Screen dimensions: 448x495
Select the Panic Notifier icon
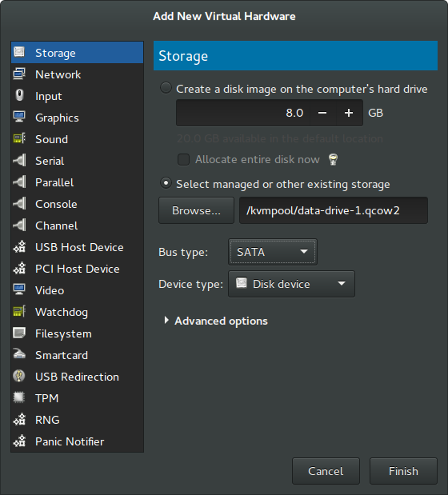(x=19, y=441)
